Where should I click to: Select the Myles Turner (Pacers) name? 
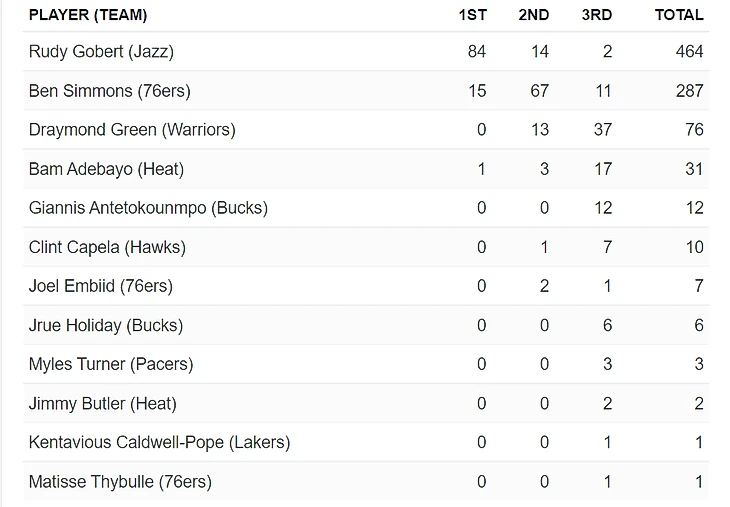pyautogui.click(x=111, y=364)
